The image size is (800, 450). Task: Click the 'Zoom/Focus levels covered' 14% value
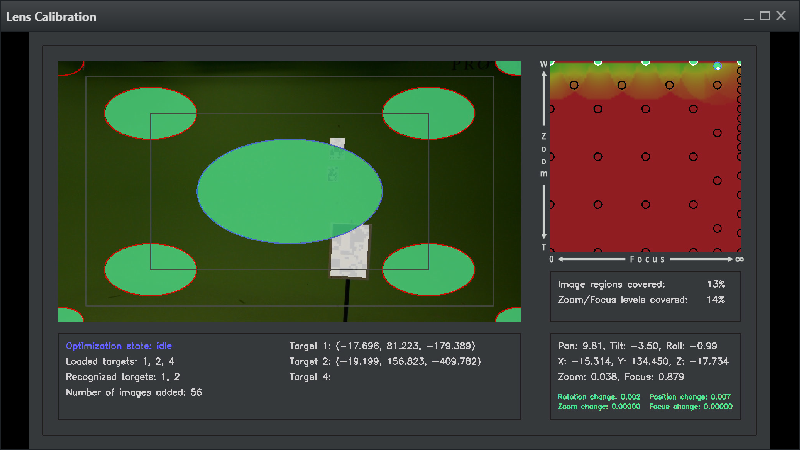pos(716,299)
